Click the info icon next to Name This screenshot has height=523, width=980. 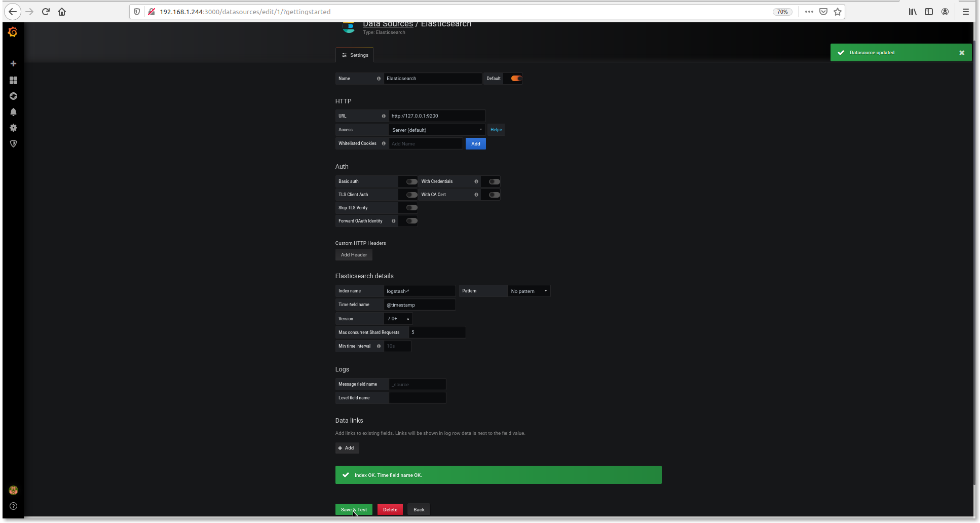coord(379,79)
